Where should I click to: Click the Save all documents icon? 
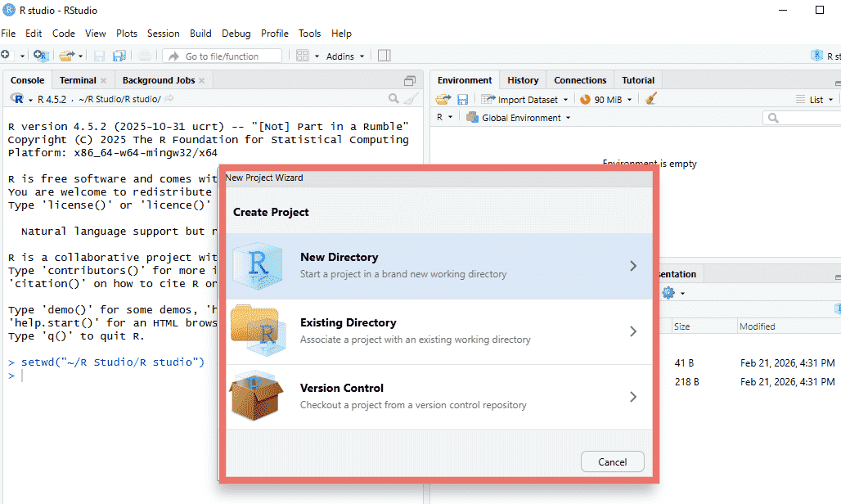tap(119, 56)
